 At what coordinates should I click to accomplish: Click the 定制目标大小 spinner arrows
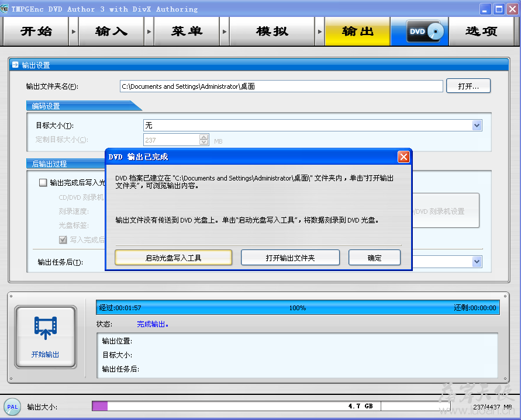tap(204, 140)
